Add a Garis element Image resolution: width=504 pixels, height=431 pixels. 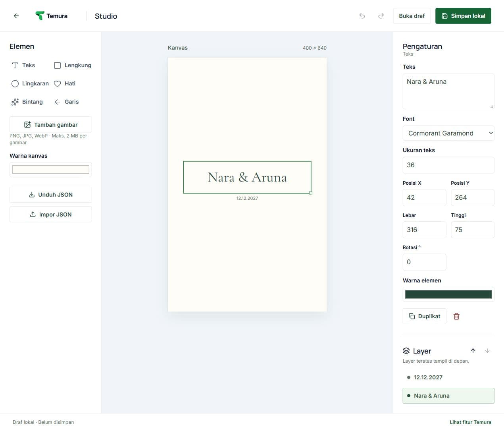[67, 102]
